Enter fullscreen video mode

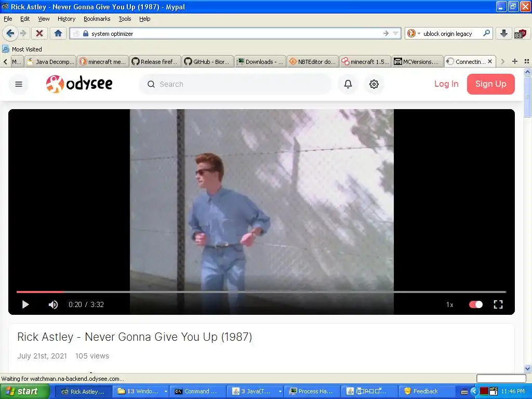pos(498,304)
